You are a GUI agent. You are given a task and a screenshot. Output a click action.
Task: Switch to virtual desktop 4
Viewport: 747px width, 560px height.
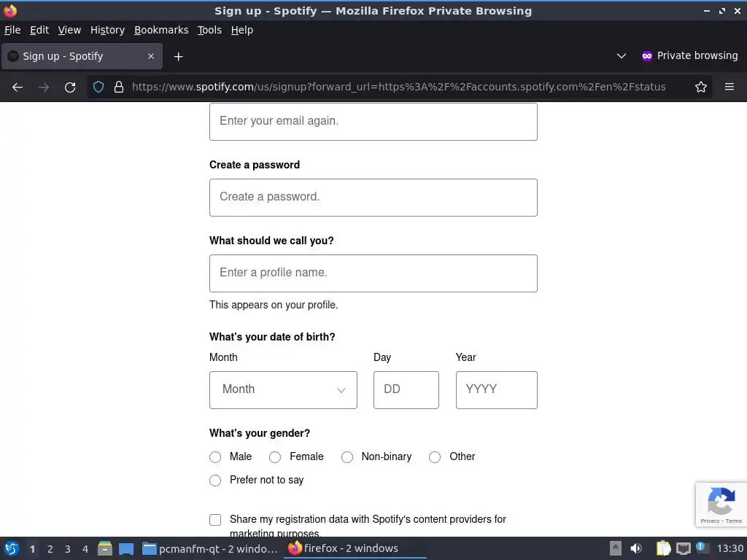click(85, 549)
